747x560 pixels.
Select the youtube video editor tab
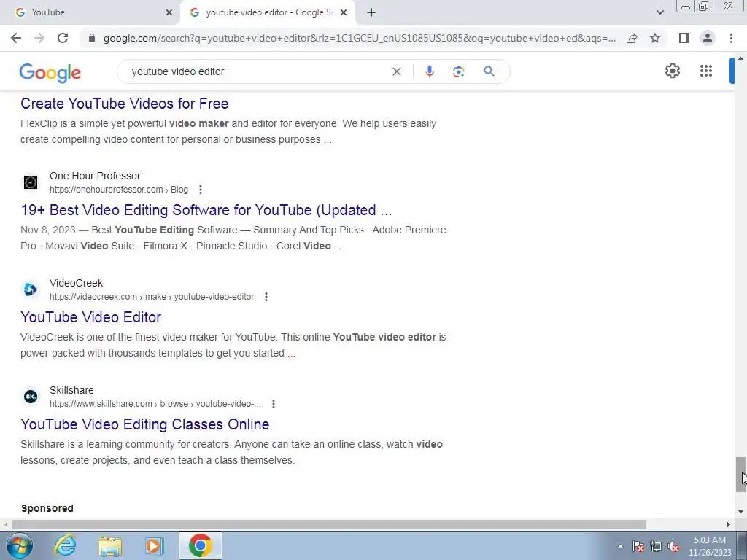268,12
